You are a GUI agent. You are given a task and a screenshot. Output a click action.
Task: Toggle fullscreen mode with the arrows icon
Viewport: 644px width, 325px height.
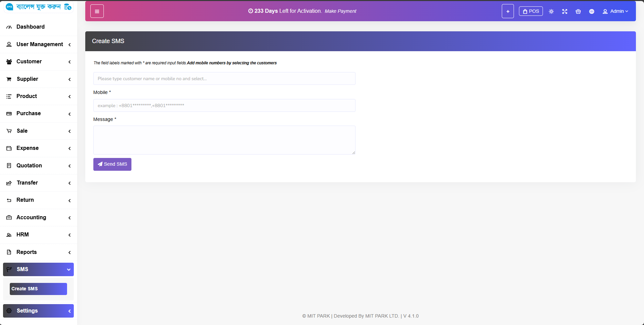point(564,11)
